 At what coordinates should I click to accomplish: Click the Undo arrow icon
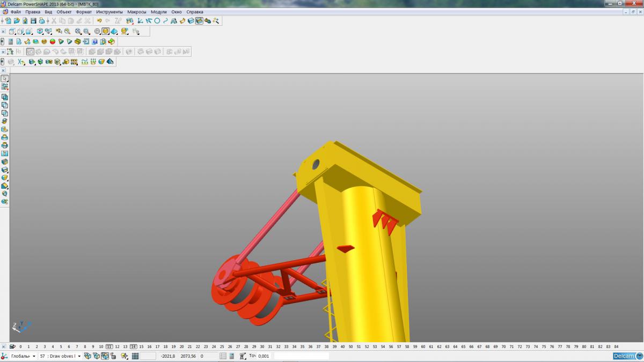[99, 21]
